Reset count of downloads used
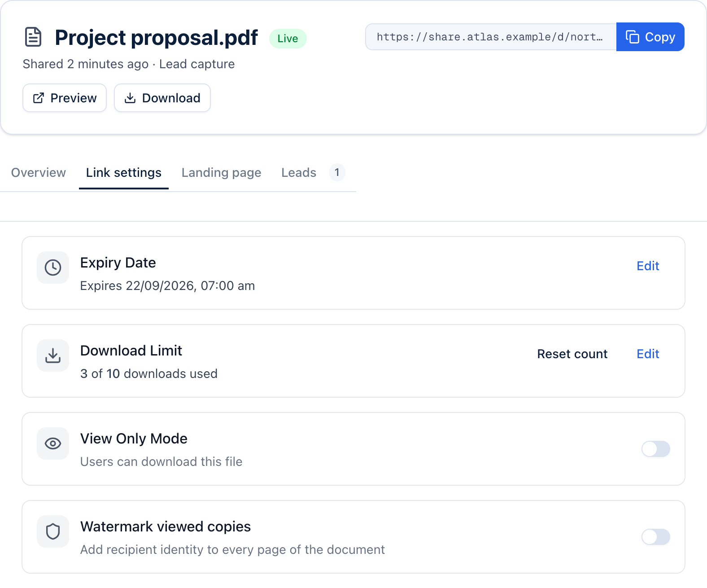 click(572, 354)
